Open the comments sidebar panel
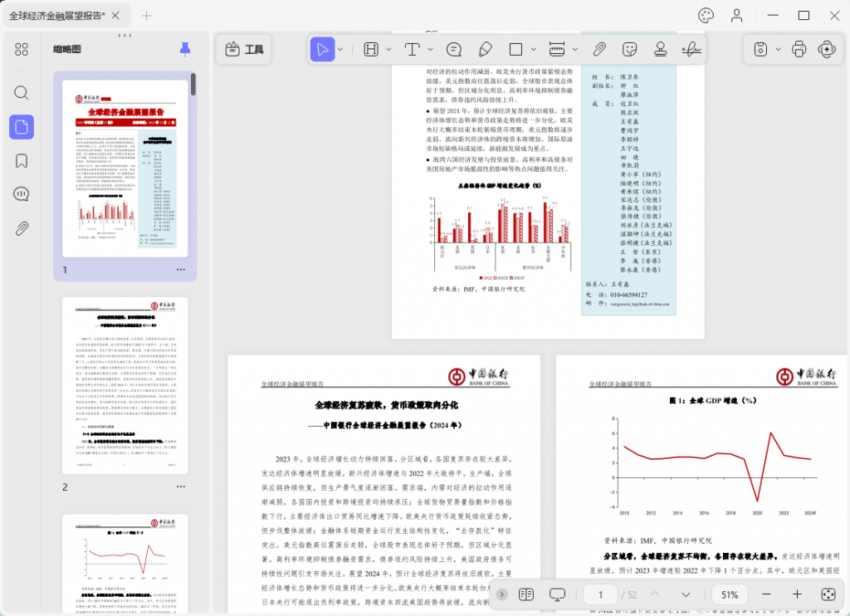850x616 pixels. [22, 194]
